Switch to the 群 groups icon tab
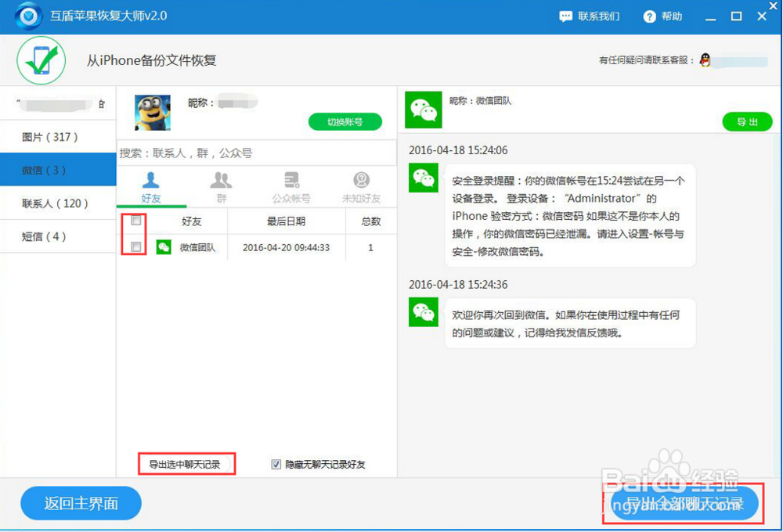 pyautogui.click(x=221, y=181)
